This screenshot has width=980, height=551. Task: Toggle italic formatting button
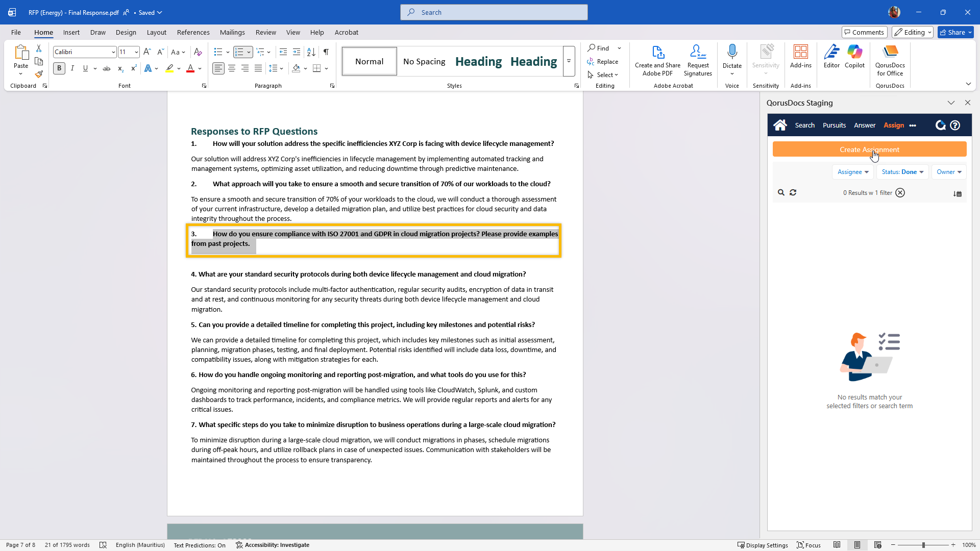(72, 68)
